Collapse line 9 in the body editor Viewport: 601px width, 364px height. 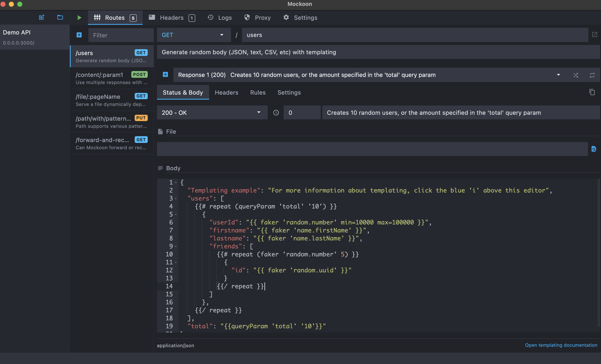coord(176,246)
